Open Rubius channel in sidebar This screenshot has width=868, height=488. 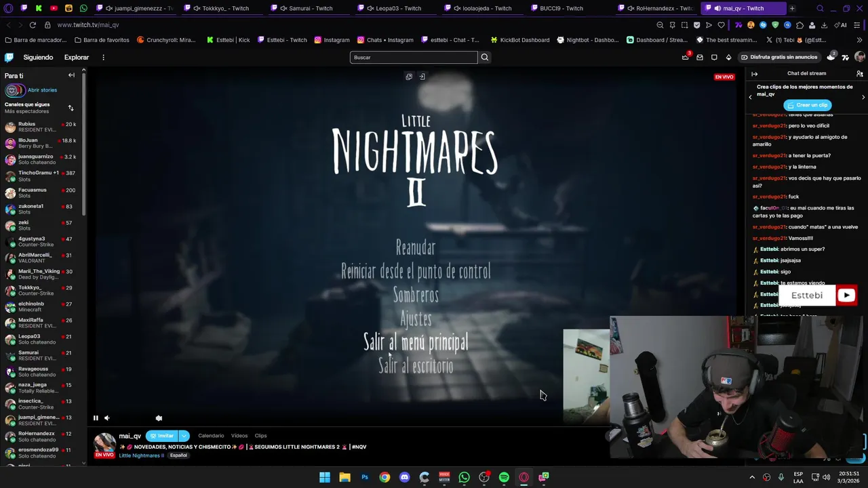[41, 127]
